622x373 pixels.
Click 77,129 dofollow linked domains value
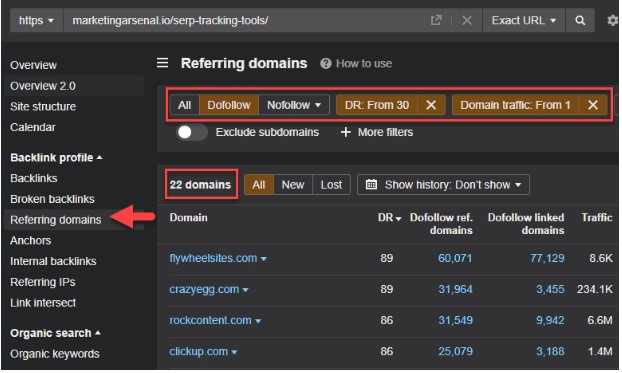point(547,258)
